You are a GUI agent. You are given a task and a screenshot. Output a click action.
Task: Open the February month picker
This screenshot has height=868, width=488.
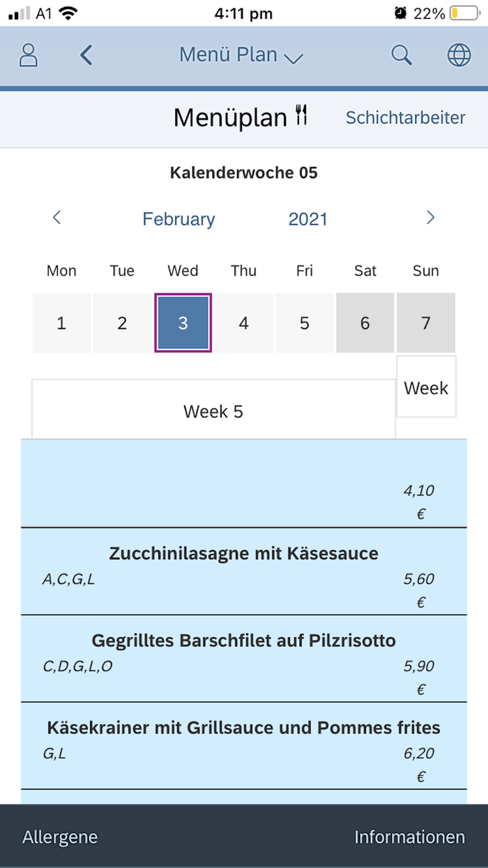click(x=178, y=219)
